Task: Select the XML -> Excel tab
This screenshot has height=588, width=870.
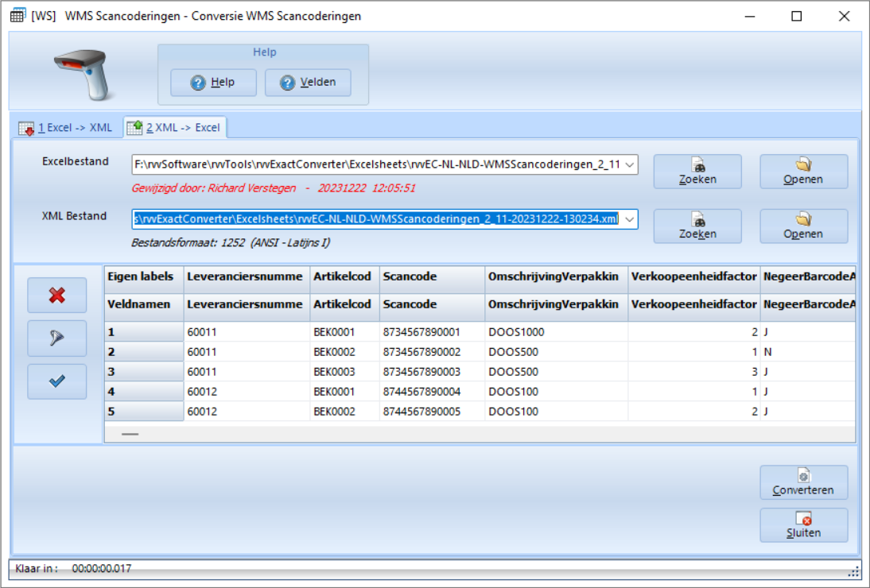Action: [174, 127]
